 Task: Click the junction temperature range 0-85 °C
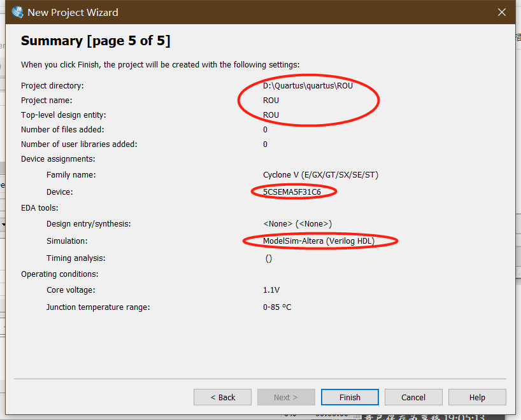tap(277, 307)
